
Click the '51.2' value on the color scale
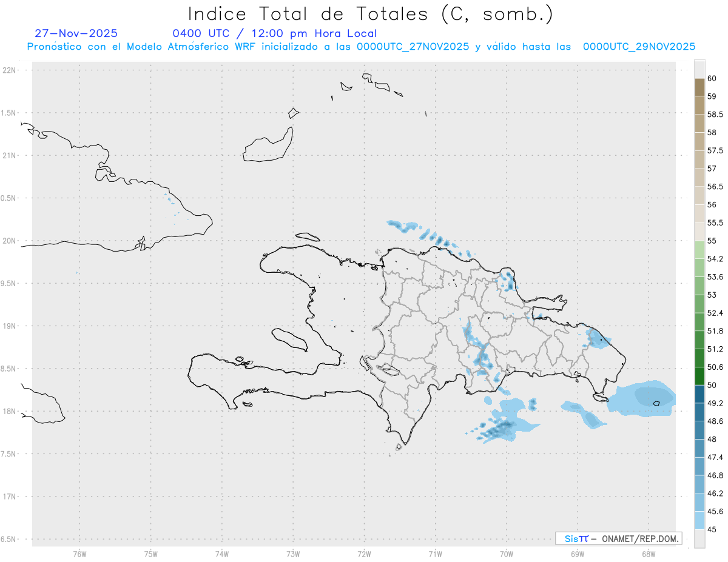pos(715,349)
